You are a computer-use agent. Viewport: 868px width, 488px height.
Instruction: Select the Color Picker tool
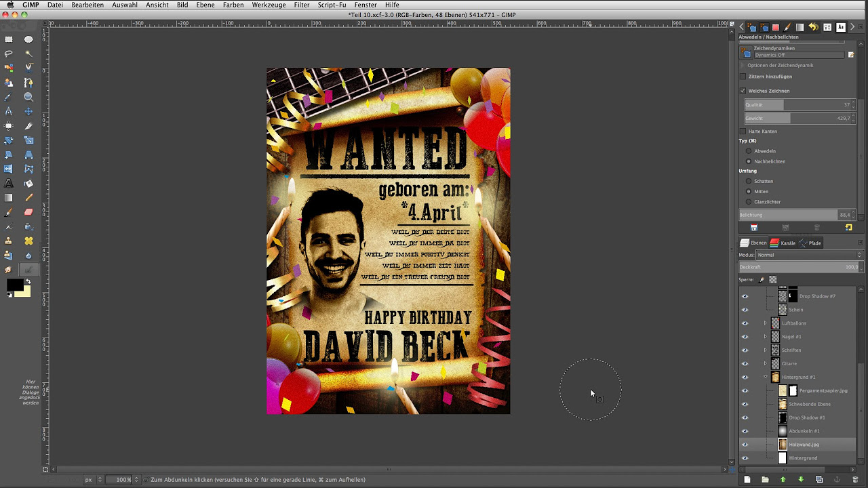pos(9,97)
